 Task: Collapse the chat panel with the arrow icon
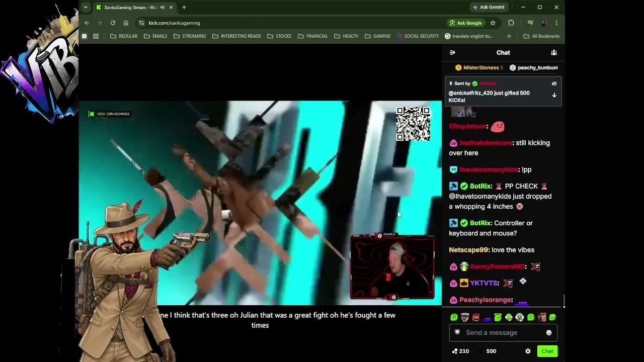tap(452, 52)
